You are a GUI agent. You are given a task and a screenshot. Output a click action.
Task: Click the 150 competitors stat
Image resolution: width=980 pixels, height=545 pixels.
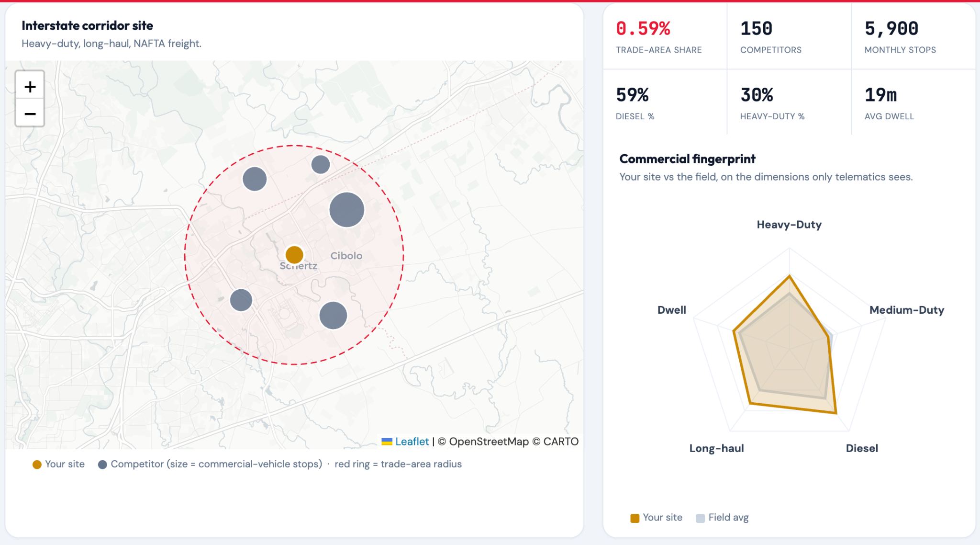point(756,29)
